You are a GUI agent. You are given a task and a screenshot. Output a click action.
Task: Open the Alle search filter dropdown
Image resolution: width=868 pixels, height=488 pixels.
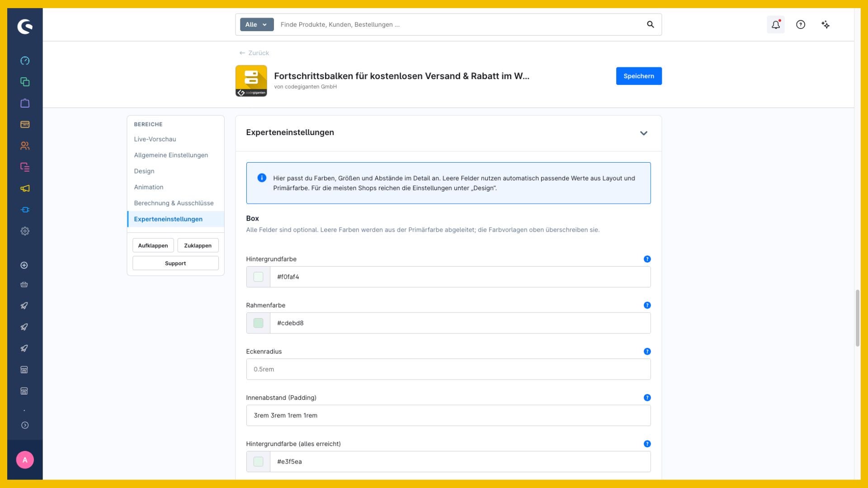257,24
